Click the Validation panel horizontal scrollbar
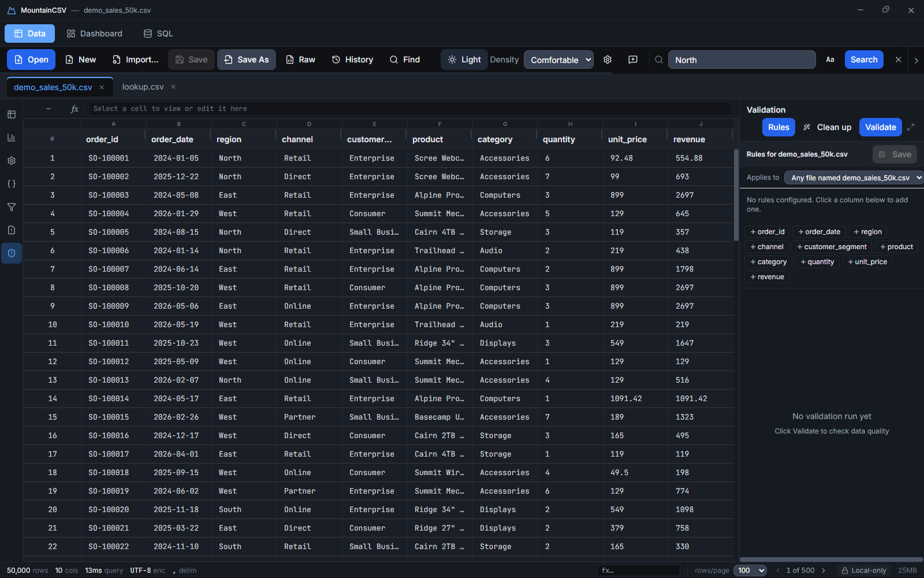The width and height of the screenshot is (924, 578). [831, 560]
